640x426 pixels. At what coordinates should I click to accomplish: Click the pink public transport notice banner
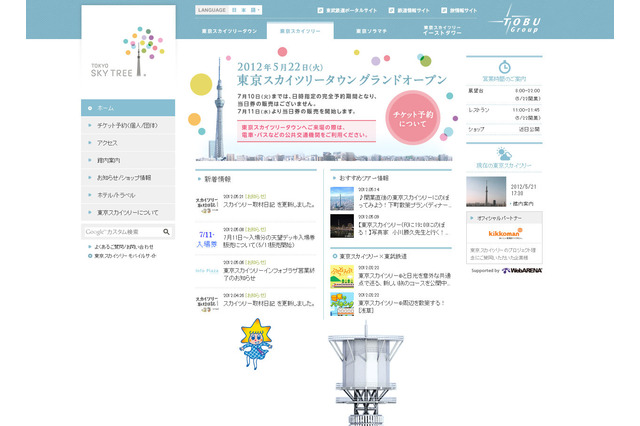[x=306, y=131]
